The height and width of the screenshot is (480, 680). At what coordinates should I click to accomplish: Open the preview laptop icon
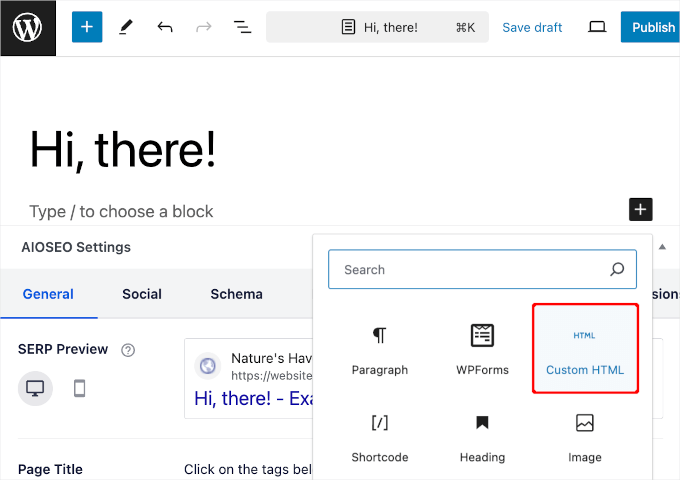pyautogui.click(x=597, y=27)
